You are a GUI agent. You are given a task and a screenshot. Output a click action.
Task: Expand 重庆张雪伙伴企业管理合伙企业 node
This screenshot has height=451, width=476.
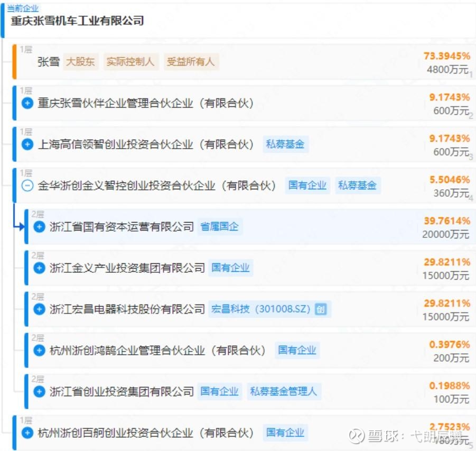(27, 103)
